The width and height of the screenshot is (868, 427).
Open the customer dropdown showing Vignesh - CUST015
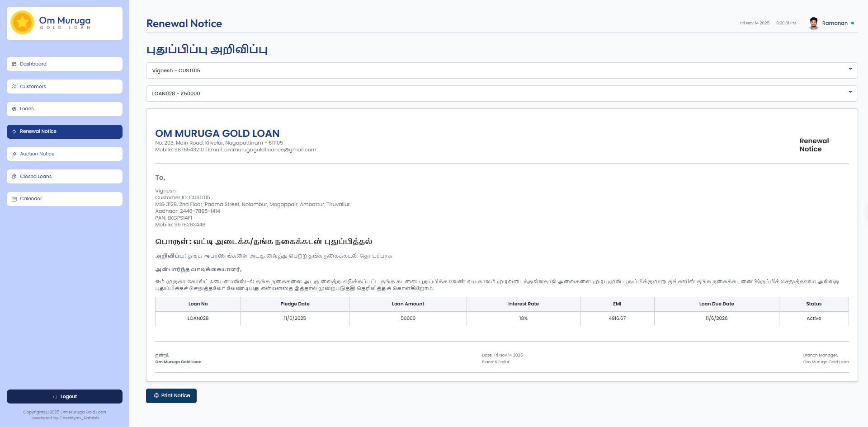click(x=497, y=70)
